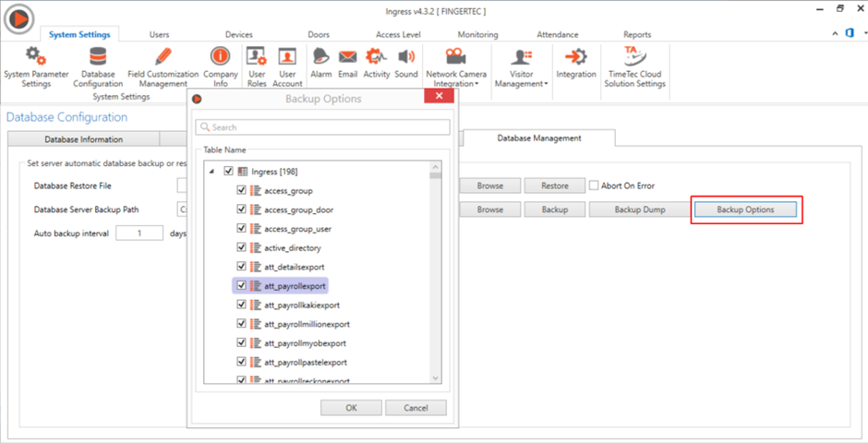Open Sound settings
The width and height of the screenshot is (868, 443).
click(x=406, y=64)
